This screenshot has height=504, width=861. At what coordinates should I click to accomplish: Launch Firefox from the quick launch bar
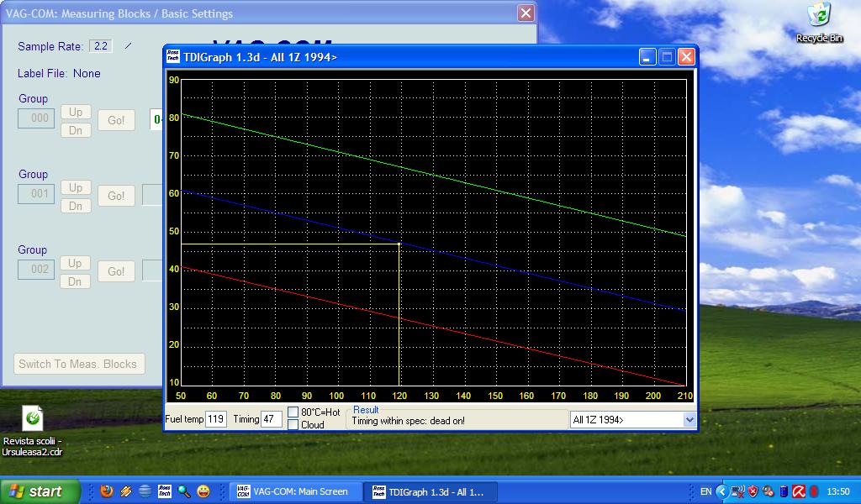tap(107, 491)
